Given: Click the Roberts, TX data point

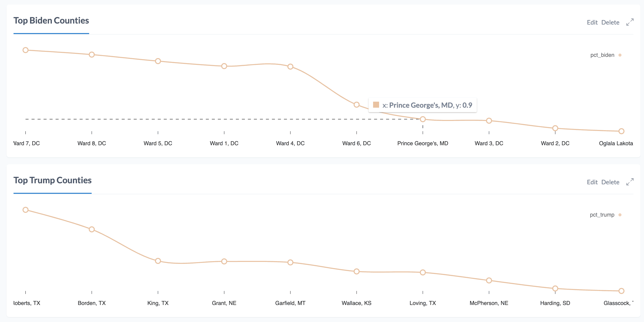Looking at the screenshot, I should 26,210.
